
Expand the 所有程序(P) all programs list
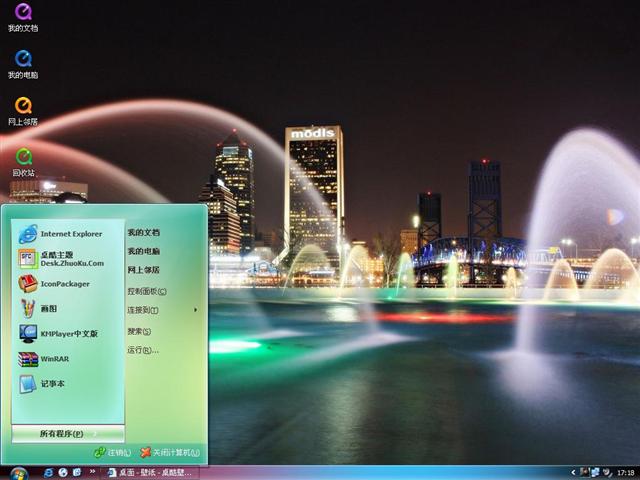[x=67, y=434]
